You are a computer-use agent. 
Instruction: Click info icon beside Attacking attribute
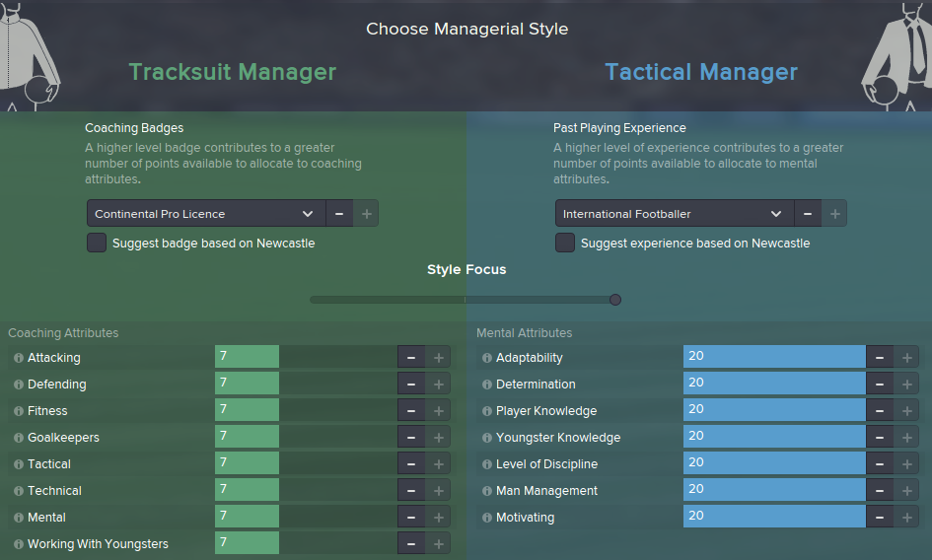(x=19, y=358)
